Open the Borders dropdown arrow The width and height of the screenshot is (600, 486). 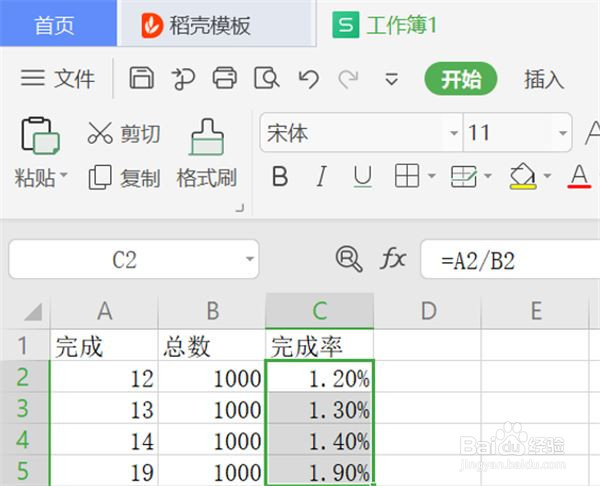pos(432,176)
